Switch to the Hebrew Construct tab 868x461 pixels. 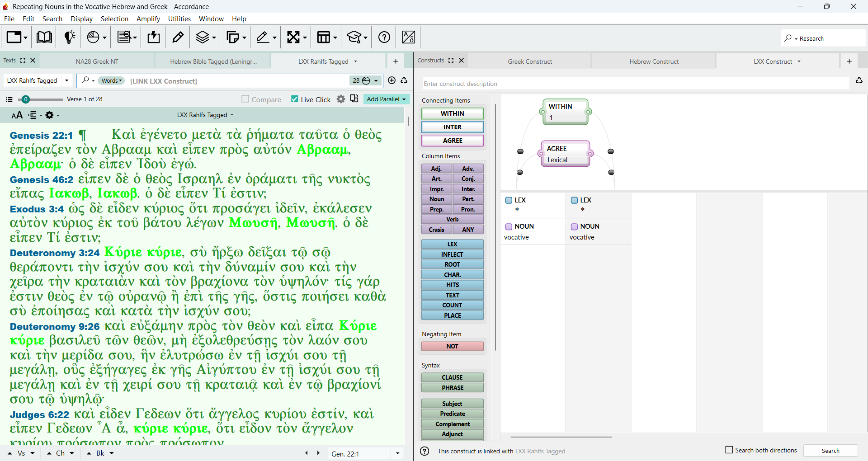654,61
